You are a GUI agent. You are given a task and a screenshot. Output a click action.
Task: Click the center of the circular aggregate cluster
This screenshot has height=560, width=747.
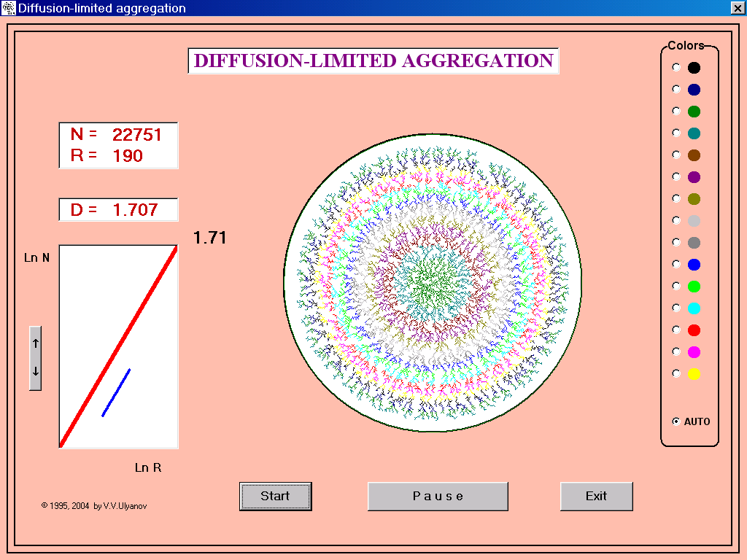click(433, 283)
